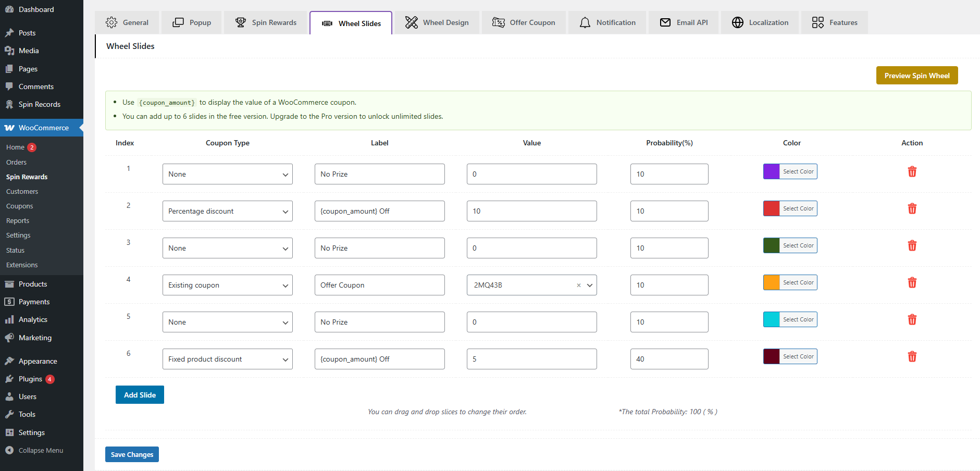
Task: Switch to the Popup tab
Action: click(191, 22)
